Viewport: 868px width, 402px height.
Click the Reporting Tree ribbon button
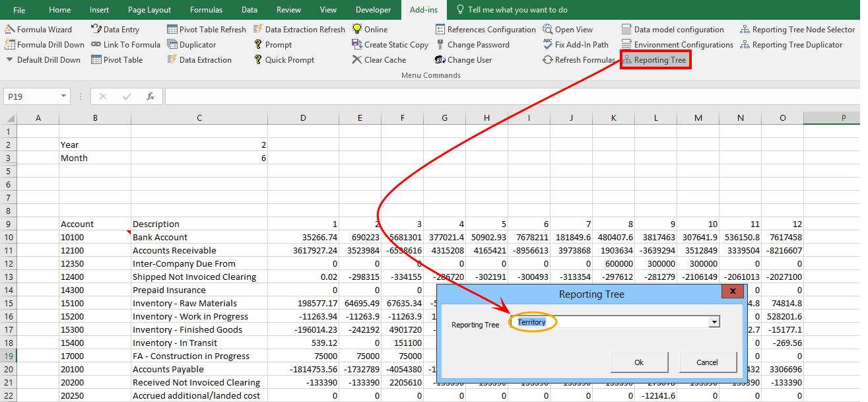(655, 60)
